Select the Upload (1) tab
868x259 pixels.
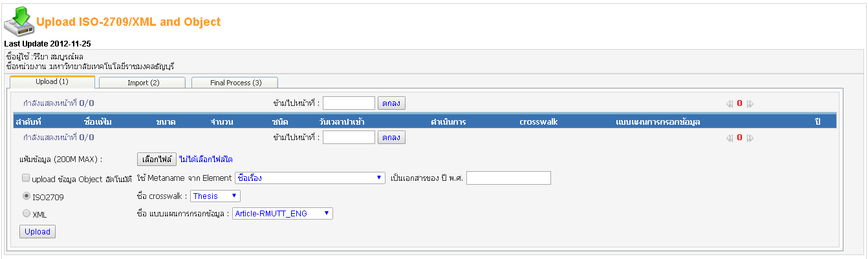[52, 82]
